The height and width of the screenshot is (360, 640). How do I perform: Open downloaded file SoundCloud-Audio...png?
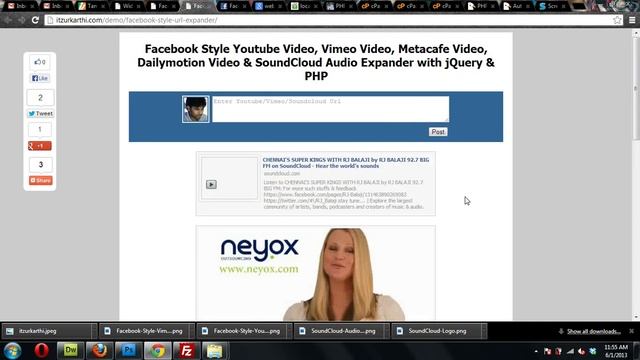tap(338, 331)
